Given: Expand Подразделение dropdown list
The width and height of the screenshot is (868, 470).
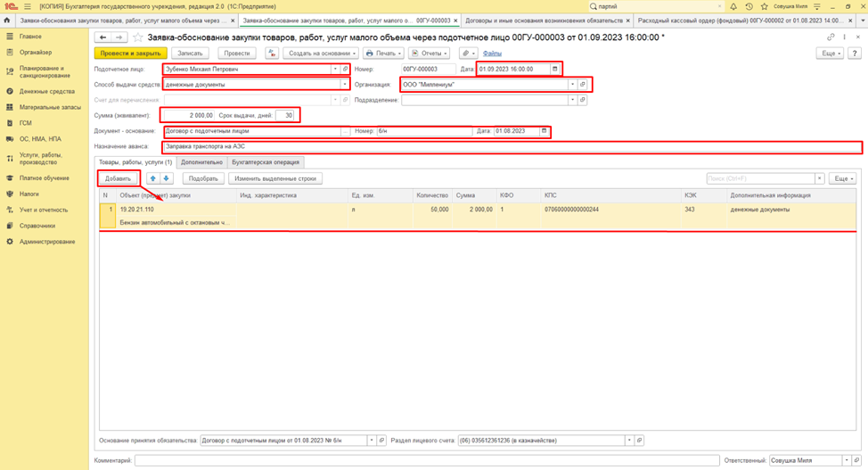Looking at the screenshot, I should (572, 100).
